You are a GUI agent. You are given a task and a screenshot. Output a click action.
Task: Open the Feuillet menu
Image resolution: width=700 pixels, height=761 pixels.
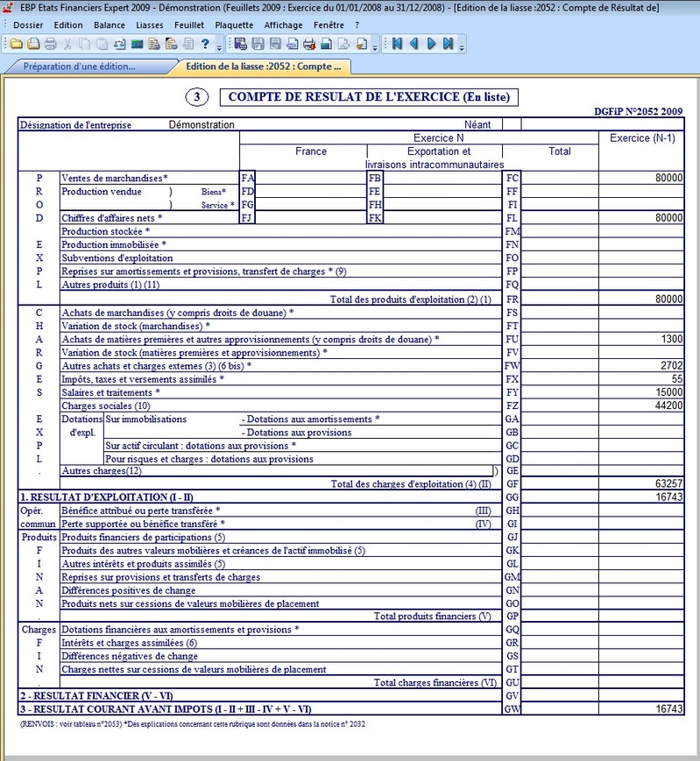click(x=189, y=25)
